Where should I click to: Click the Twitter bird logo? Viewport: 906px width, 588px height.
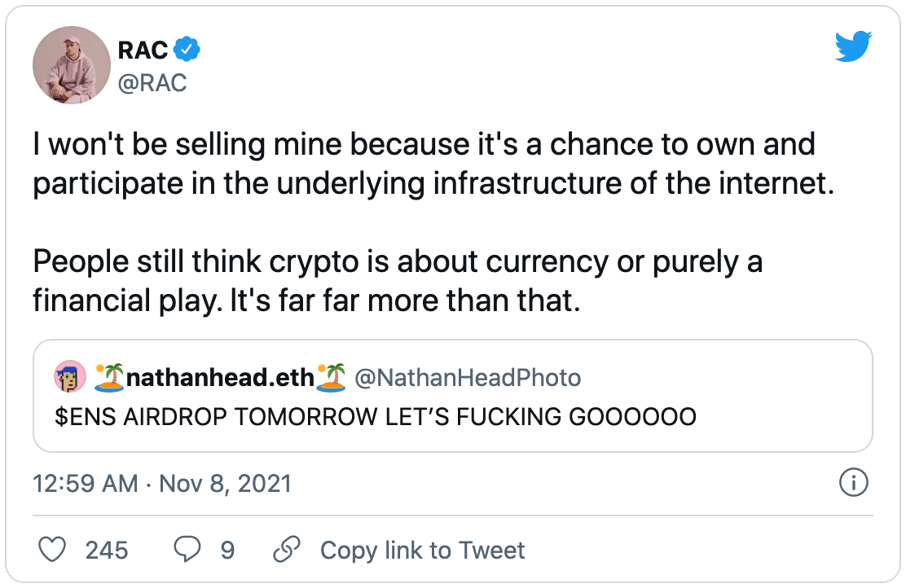[853, 46]
